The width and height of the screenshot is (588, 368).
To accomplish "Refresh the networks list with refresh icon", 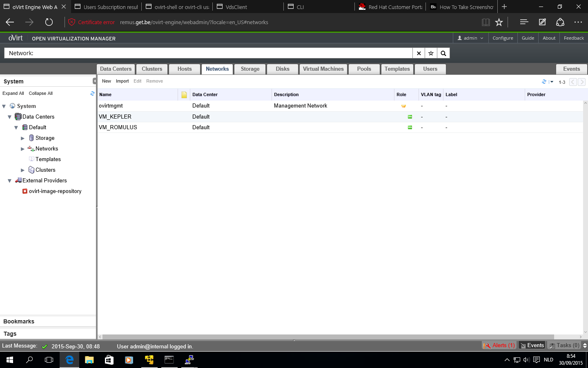I will point(544,82).
